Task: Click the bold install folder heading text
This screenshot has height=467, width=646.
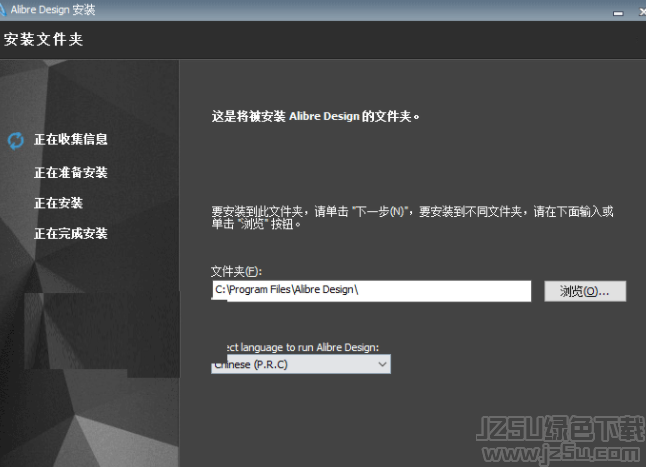Action: (x=315, y=116)
